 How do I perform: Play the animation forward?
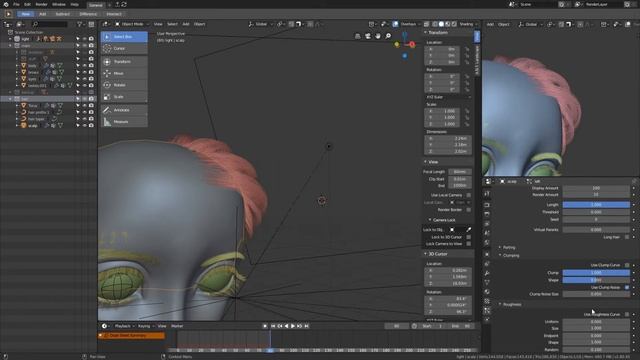pos(293,326)
